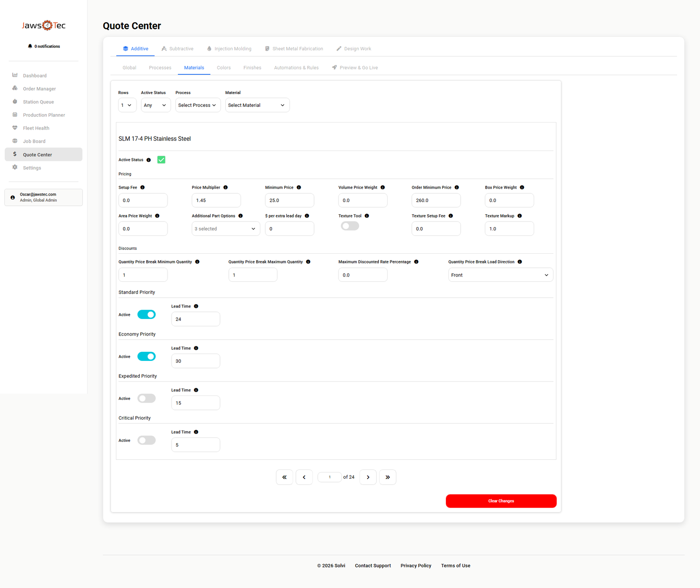Click the Box Price Weight info icon
This screenshot has width=700, height=588.
point(522,187)
